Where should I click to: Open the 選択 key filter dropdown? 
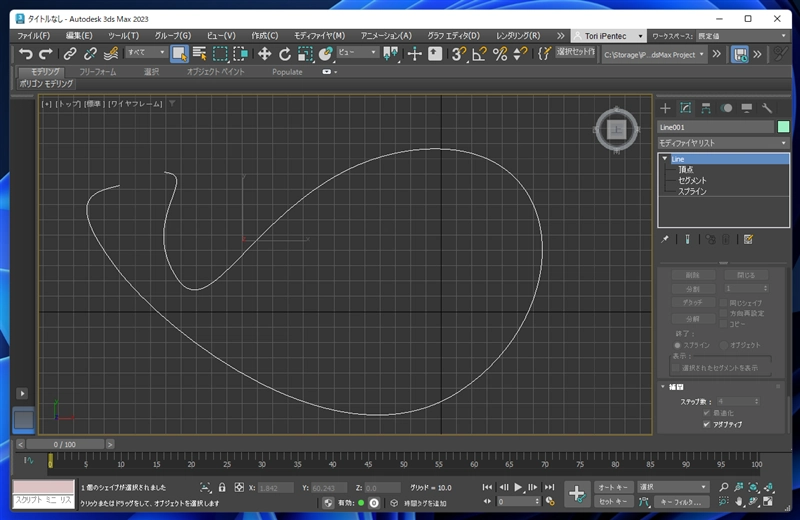[x=673, y=487]
